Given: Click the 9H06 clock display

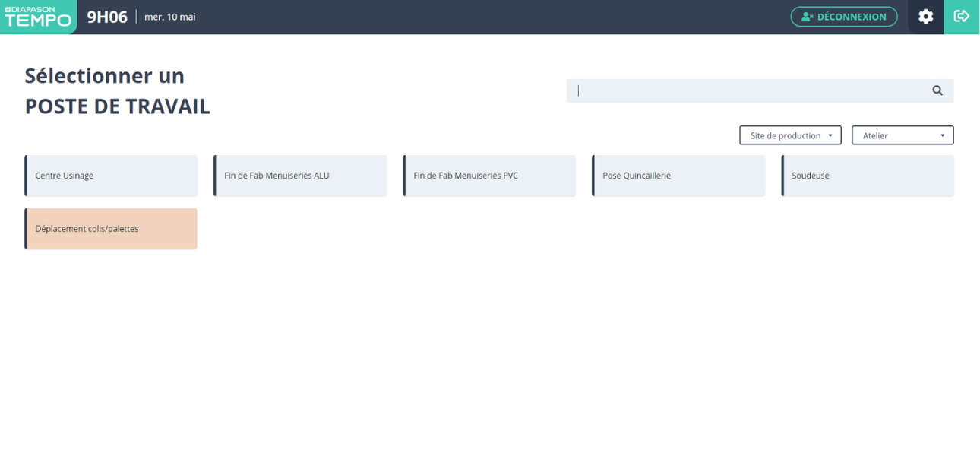Looking at the screenshot, I should coord(107,17).
